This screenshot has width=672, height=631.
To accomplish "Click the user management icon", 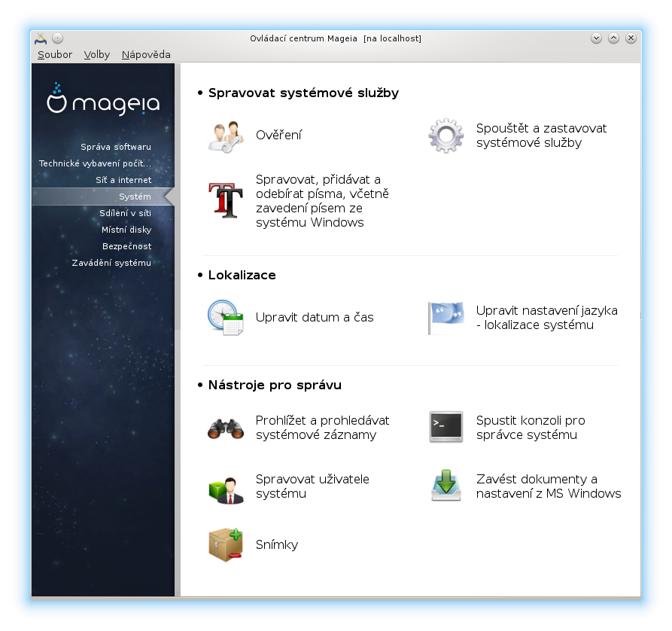I will (x=226, y=489).
